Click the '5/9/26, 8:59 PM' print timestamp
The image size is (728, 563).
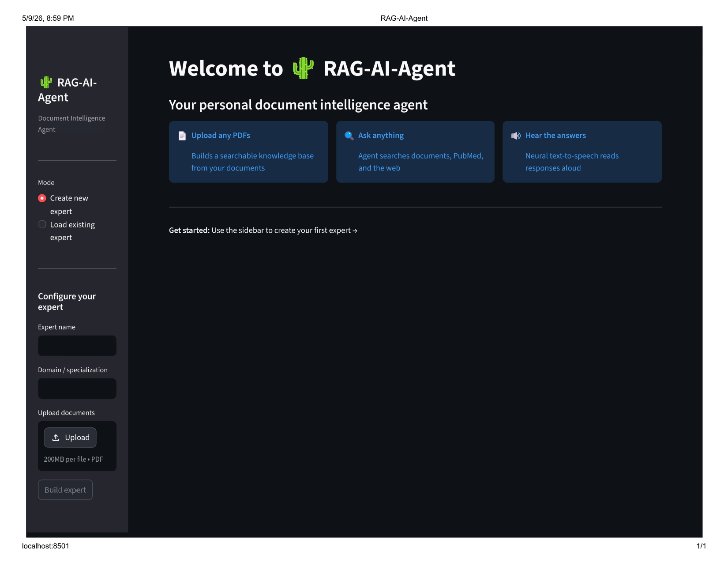[48, 19]
